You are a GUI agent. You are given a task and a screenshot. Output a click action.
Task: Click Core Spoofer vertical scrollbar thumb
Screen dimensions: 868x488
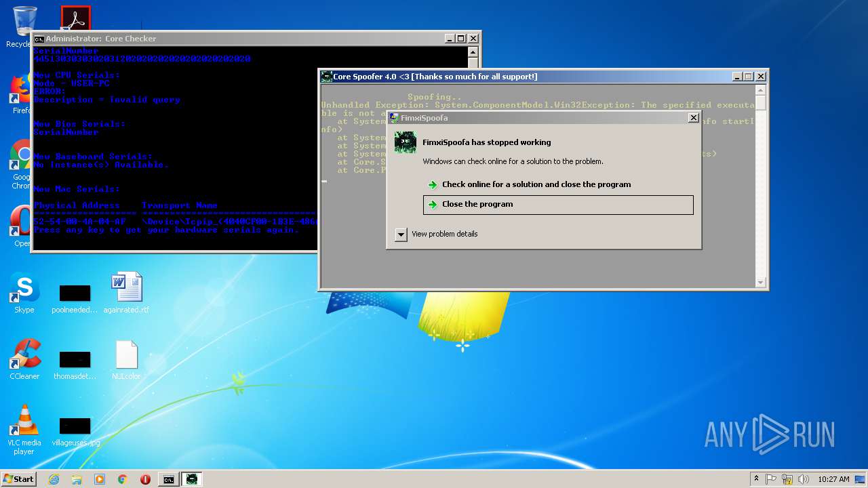coord(761,103)
